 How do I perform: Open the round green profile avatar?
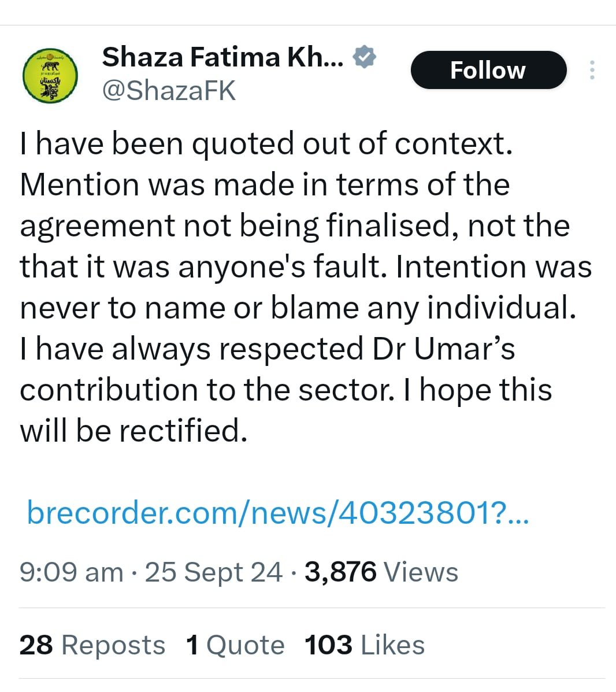50,76
